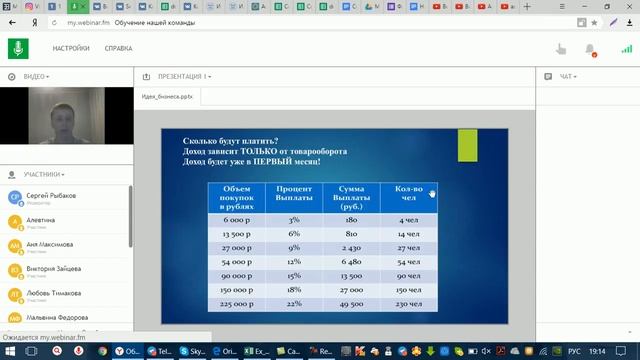Viewport: 640px width, 360px height.
Task: Select participant Алевтина
Action: click(x=64, y=222)
